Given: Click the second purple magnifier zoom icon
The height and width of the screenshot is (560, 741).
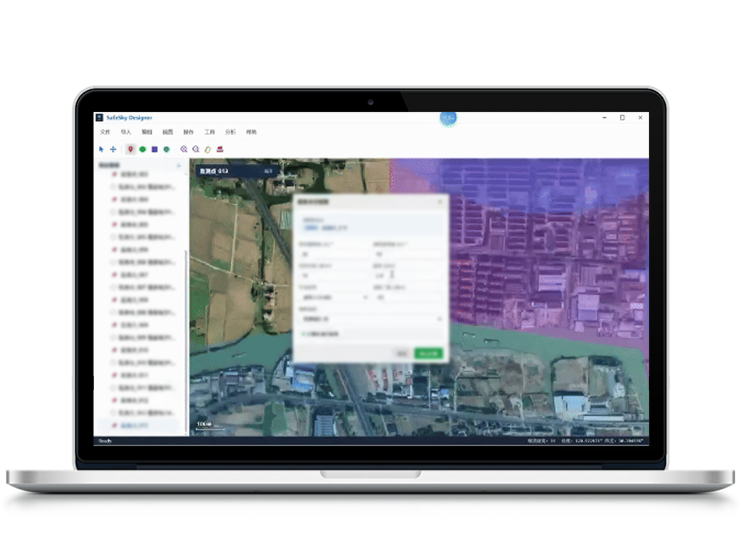Looking at the screenshot, I should [196, 149].
